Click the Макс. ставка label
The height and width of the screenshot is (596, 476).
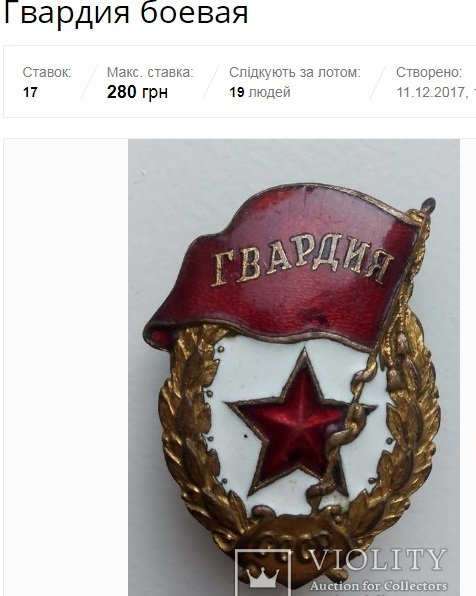[150, 72]
